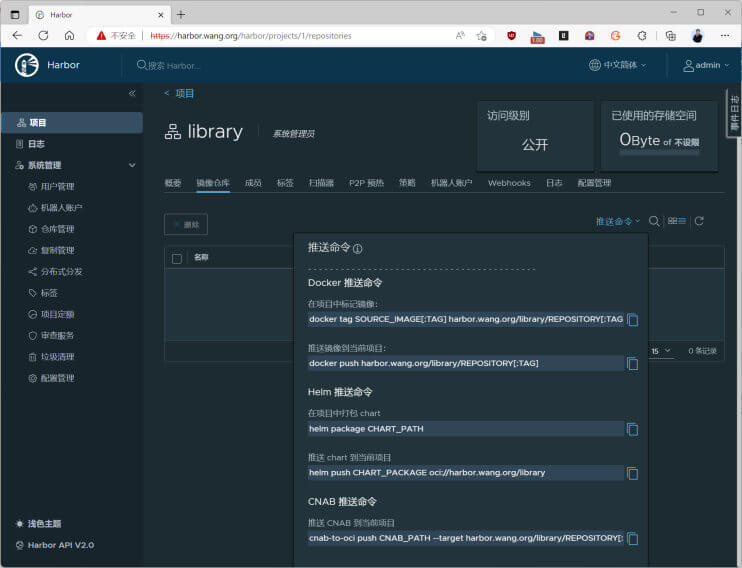Collapse the 系统管理 section

(x=132, y=165)
